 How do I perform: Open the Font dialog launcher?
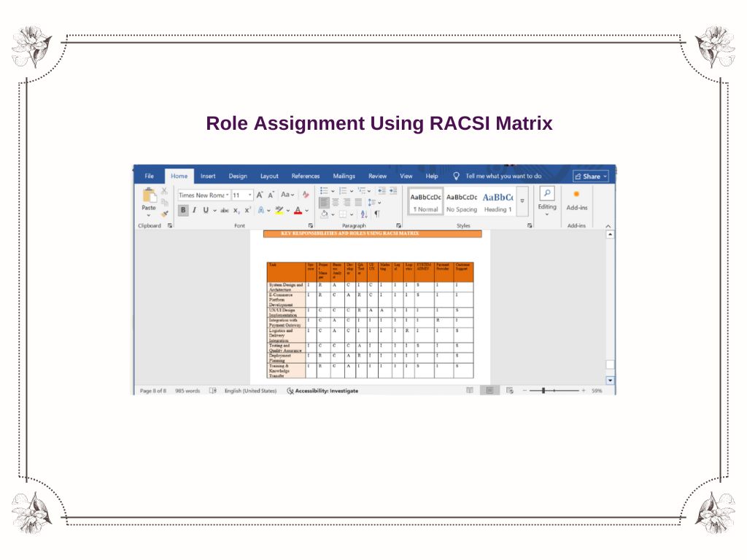[311, 226]
